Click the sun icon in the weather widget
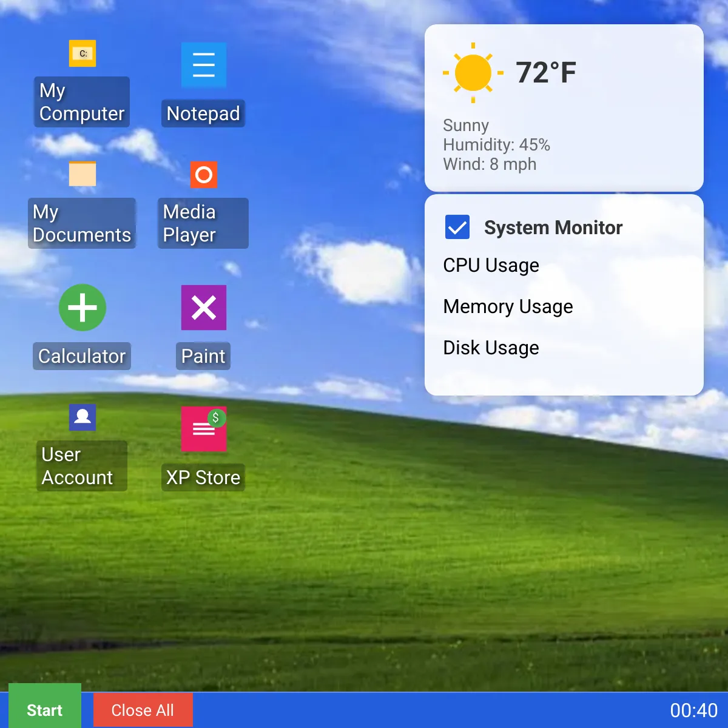The height and width of the screenshot is (728, 728). click(473, 73)
